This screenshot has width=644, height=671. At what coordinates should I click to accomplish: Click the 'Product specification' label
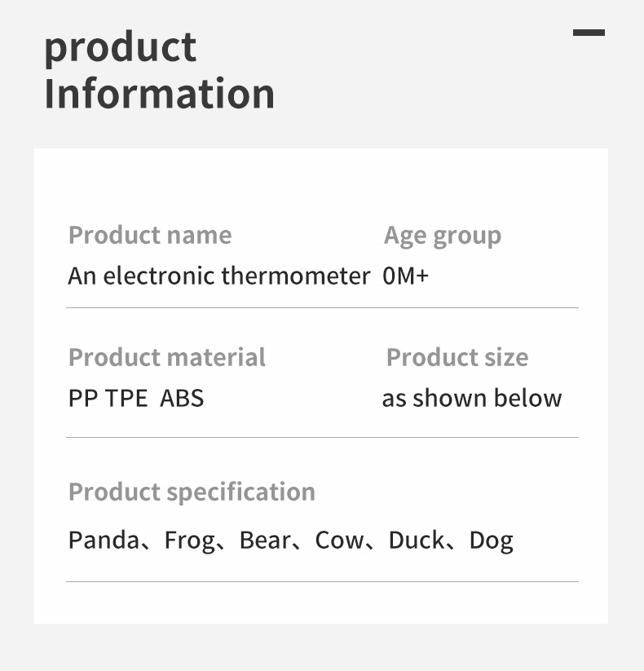(x=192, y=492)
